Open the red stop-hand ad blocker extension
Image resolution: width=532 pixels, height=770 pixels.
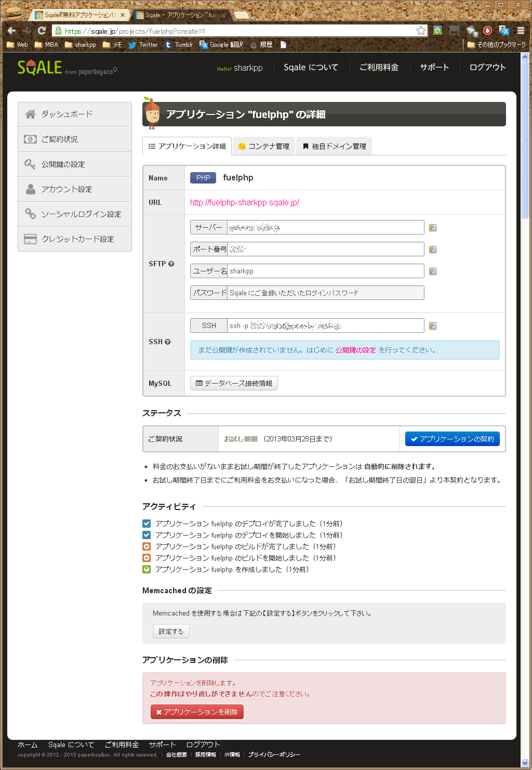tap(487, 31)
